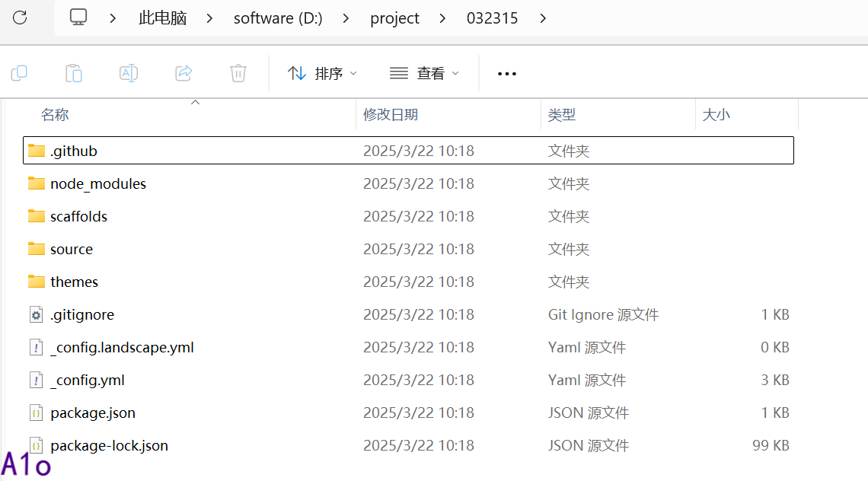Sort by 修改日期 column header
The height and width of the screenshot is (481, 868).
391,115
